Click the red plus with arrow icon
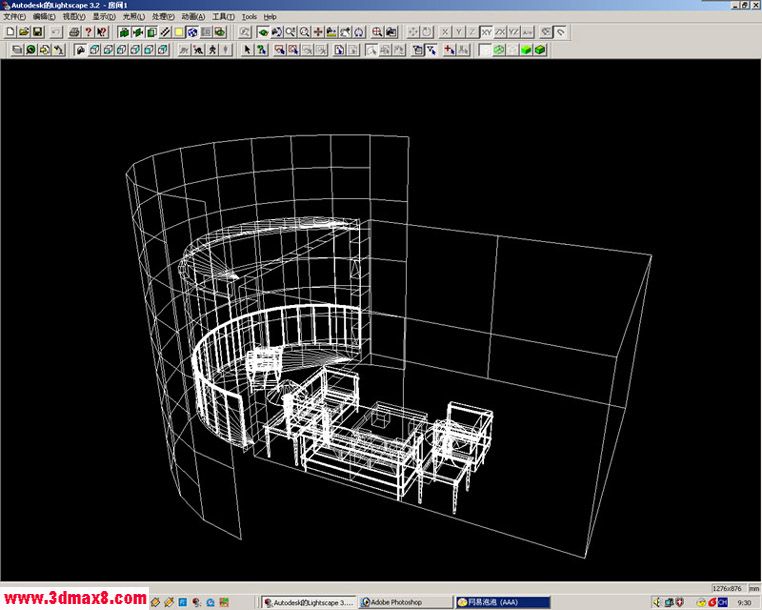This screenshot has width=762, height=610. pyautogui.click(x=450, y=50)
